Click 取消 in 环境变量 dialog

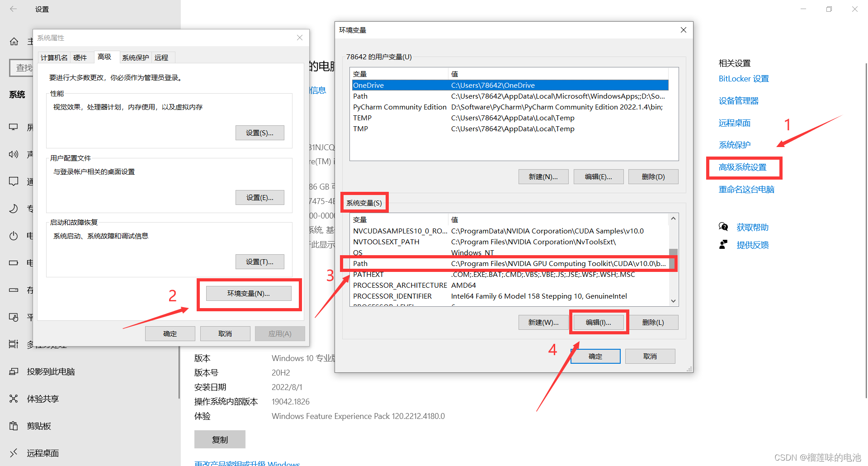pos(650,356)
